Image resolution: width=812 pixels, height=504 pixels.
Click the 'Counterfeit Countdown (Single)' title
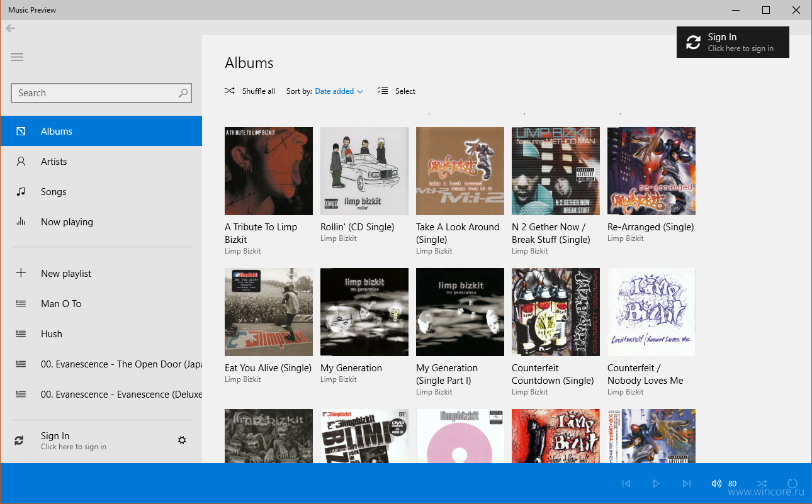pos(553,374)
